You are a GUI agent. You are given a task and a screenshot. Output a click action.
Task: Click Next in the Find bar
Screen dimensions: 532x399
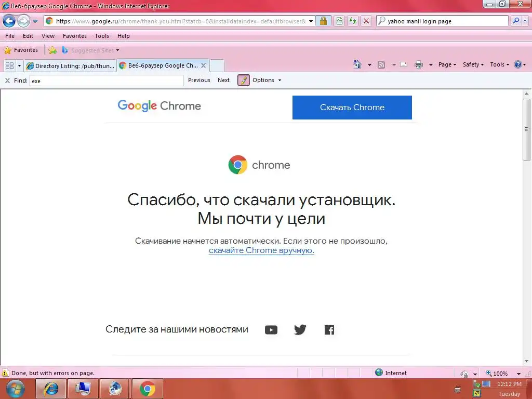pos(223,80)
